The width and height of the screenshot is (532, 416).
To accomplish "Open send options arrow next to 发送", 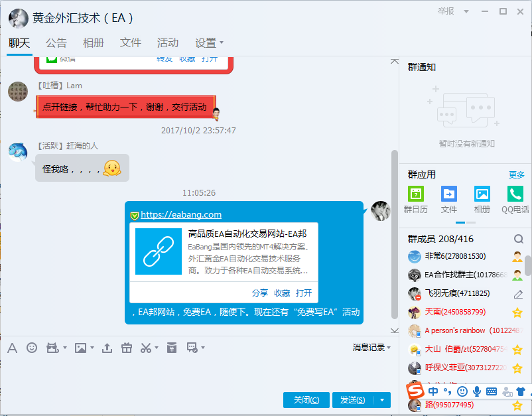I will point(382,400).
